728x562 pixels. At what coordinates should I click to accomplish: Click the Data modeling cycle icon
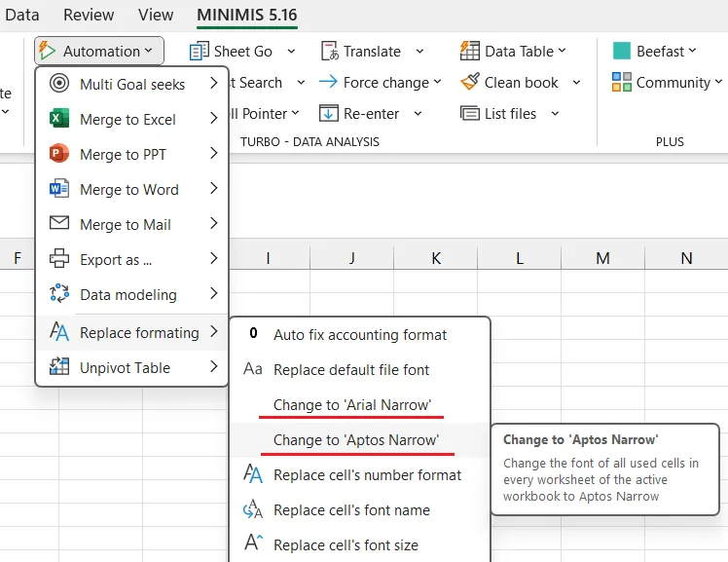(x=59, y=293)
